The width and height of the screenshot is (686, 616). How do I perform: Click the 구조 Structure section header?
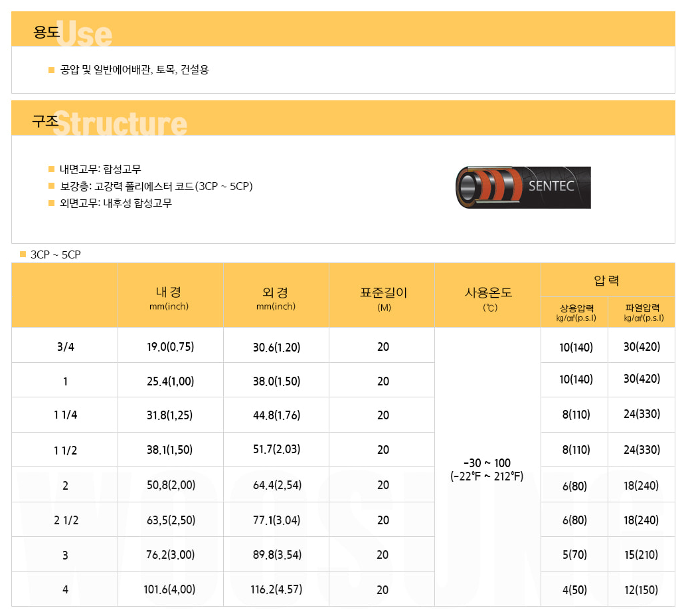coord(343,118)
